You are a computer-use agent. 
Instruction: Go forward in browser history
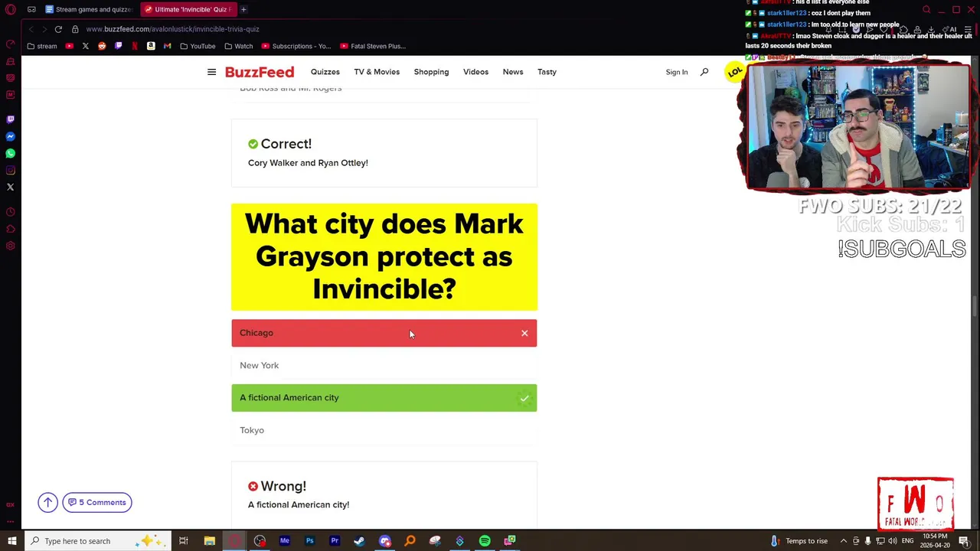tap(44, 29)
